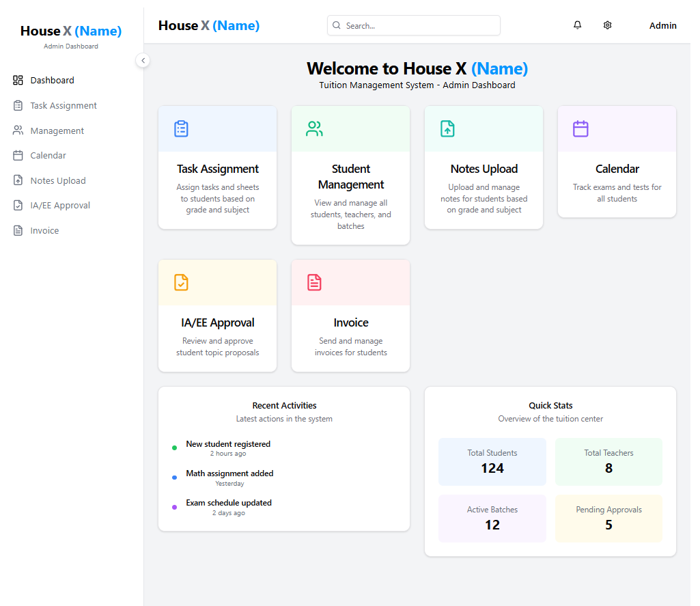Click the teal upload file icon on Notes Upload card
Image resolution: width=700 pixels, height=606 pixels.
[447, 129]
